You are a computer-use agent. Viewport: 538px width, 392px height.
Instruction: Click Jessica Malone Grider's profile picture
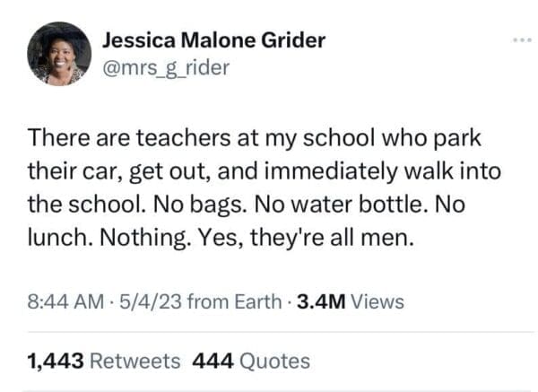[59, 54]
